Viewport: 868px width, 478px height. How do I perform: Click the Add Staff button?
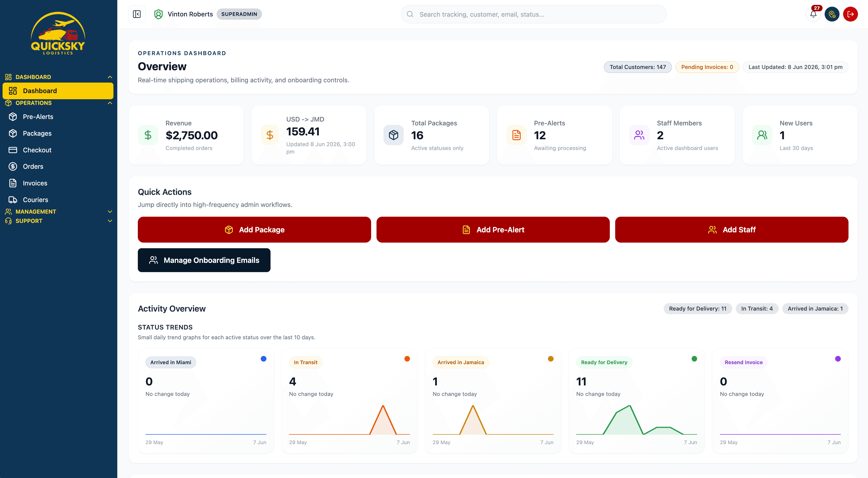point(731,230)
